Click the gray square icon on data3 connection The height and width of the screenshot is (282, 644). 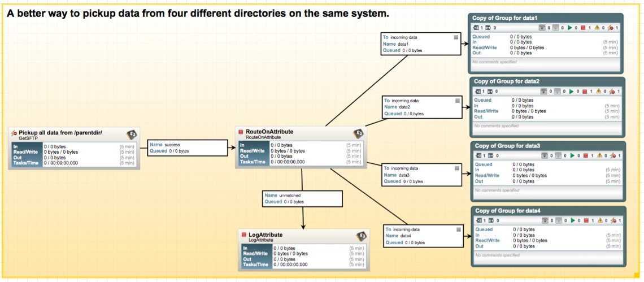(x=456, y=168)
